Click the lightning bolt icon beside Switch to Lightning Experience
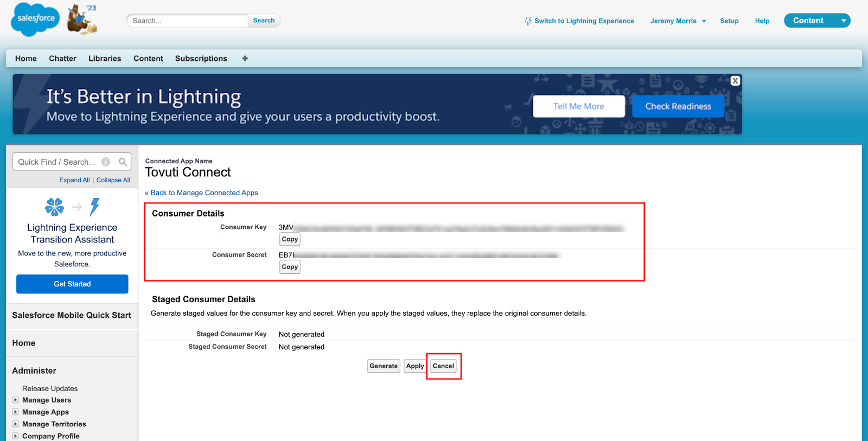 [528, 21]
